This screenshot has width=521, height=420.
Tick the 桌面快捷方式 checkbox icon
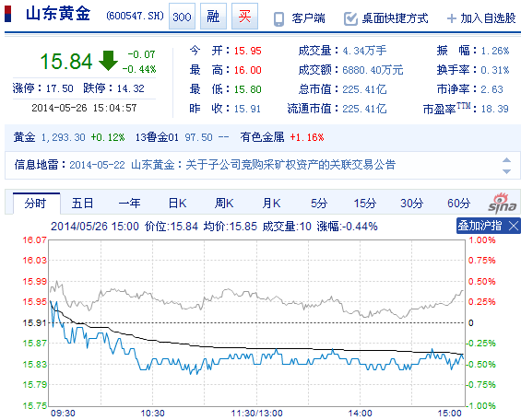pos(350,18)
